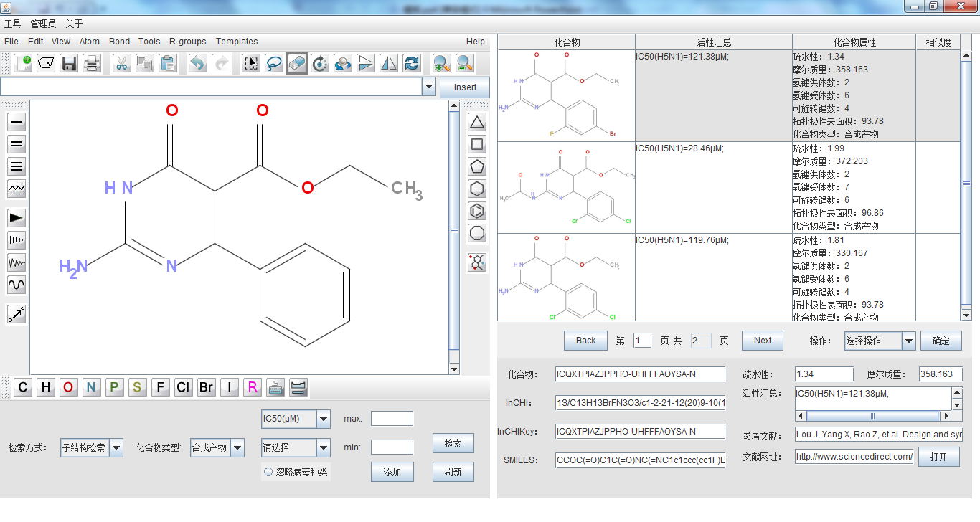Screen dimensions: 980x522
Task: Click the Back page button
Action: pos(585,341)
